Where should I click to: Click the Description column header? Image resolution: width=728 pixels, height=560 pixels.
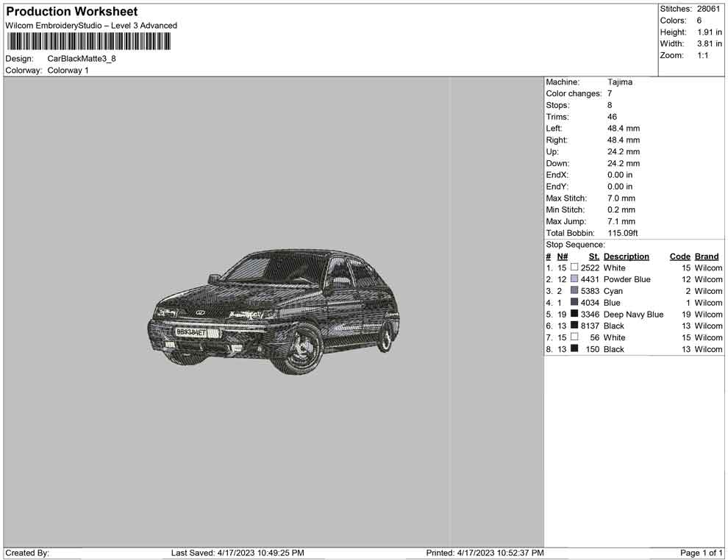[x=626, y=256]
